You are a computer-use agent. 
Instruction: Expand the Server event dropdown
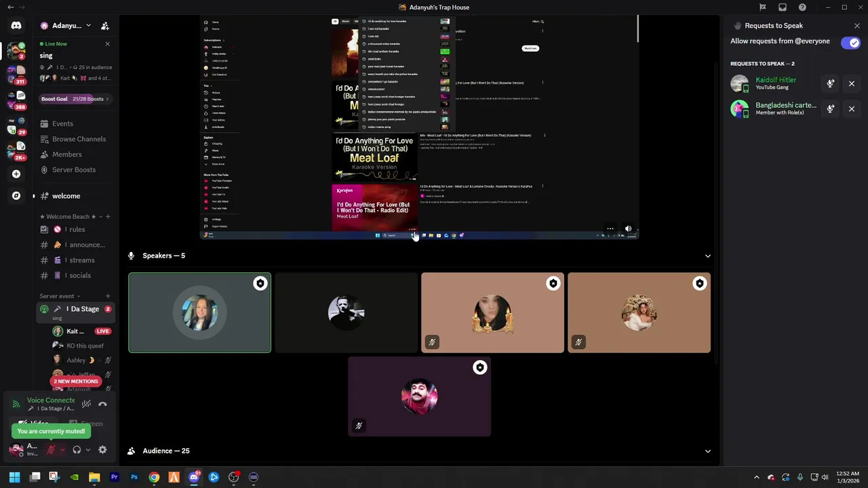(x=60, y=296)
